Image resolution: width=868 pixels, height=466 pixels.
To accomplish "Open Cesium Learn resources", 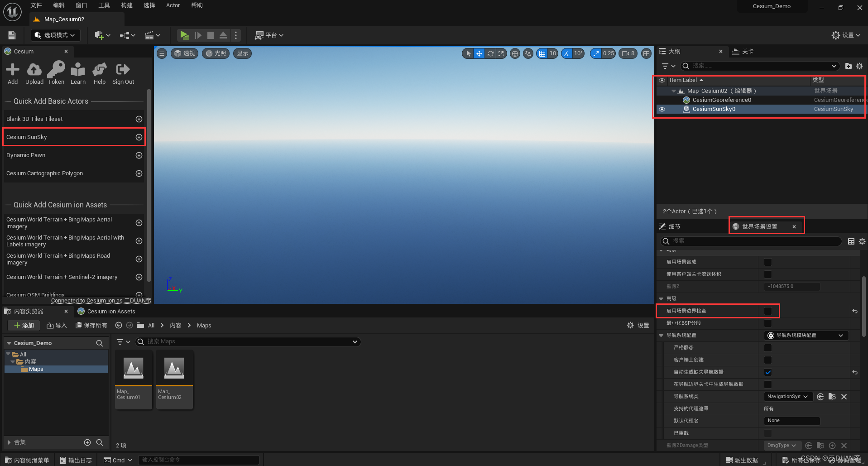I will coord(78,73).
